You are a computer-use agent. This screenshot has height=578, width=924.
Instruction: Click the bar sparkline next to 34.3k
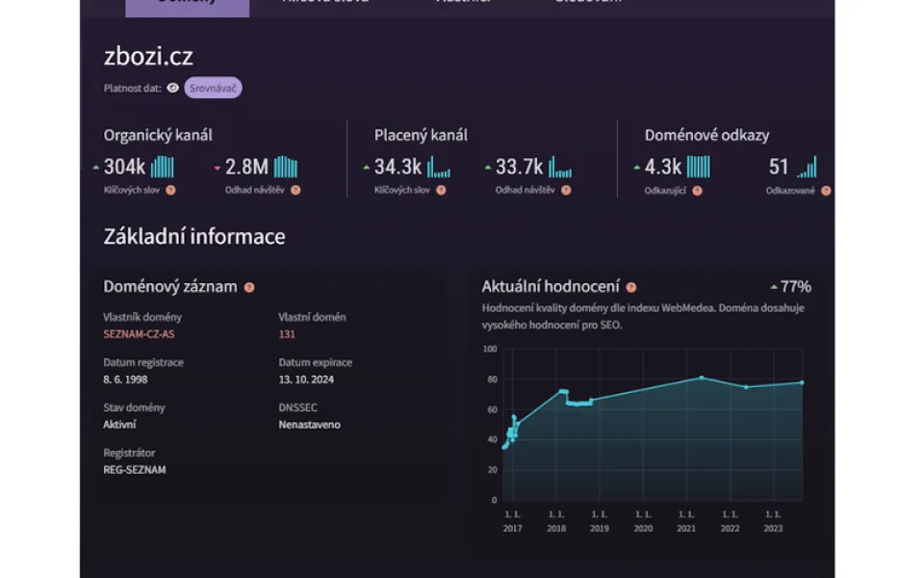(439, 167)
